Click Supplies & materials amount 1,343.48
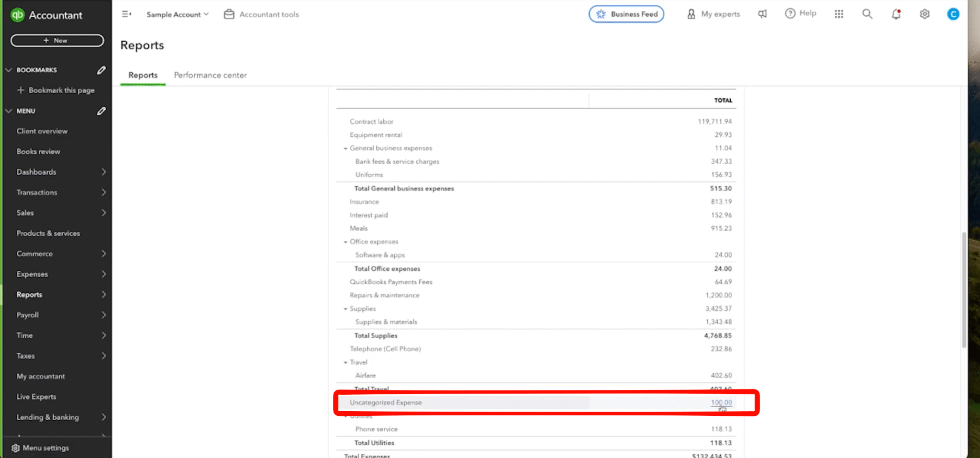The height and width of the screenshot is (458, 980). pos(718,322)
